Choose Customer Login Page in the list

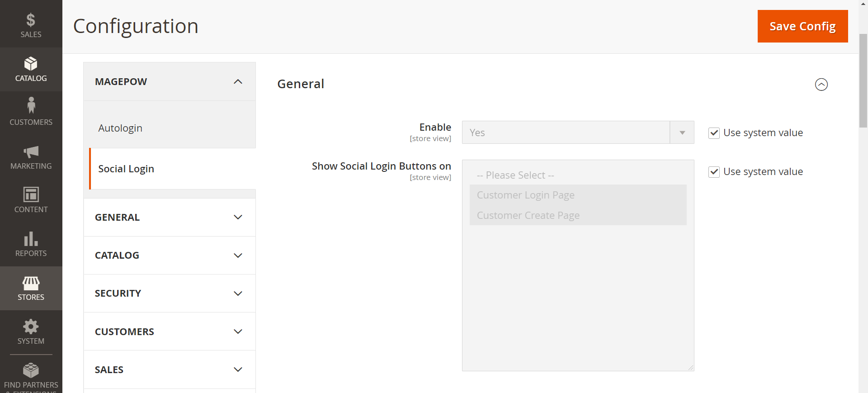(526, 195)
